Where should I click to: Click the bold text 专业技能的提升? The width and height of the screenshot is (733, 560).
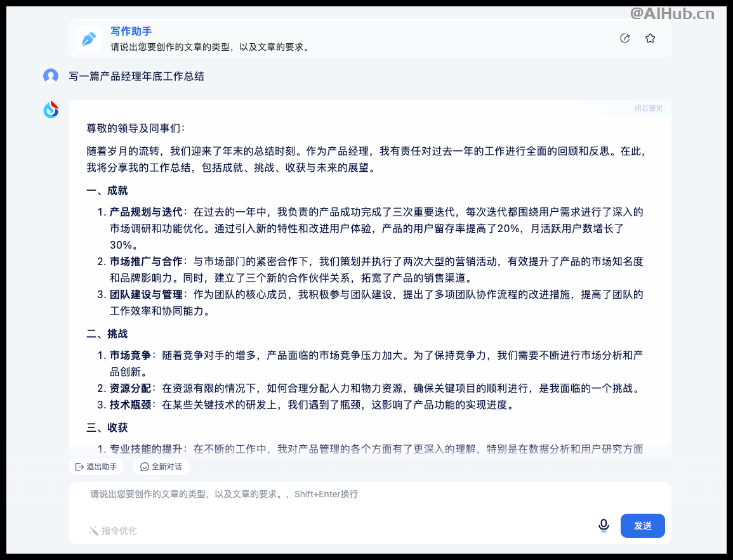click(146, 449)
